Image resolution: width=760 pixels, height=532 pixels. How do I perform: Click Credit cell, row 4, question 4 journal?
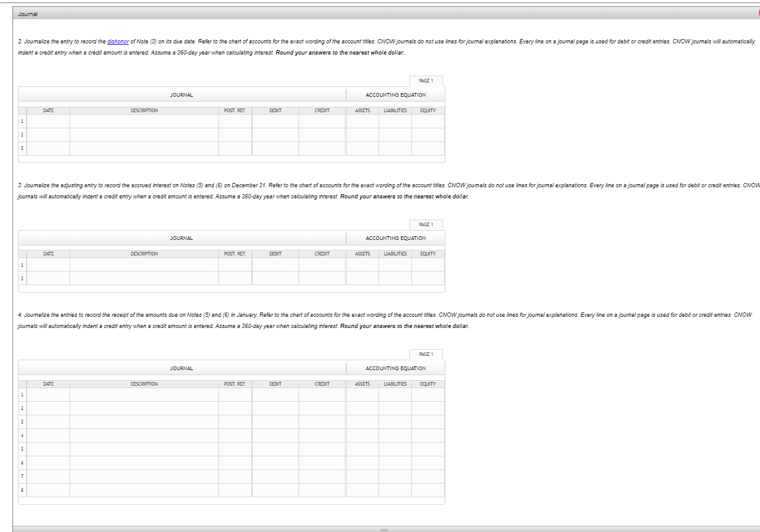click(x=322, y=435)
